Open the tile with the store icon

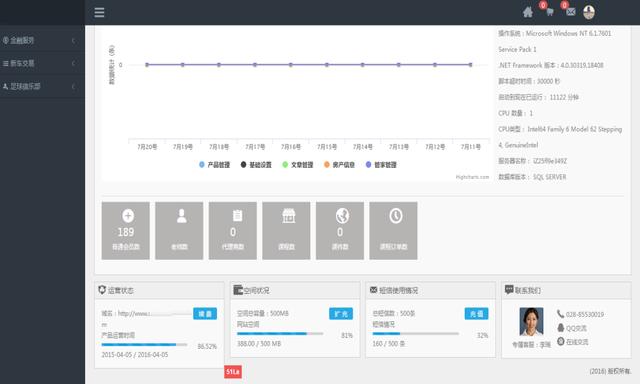(286, 231)
